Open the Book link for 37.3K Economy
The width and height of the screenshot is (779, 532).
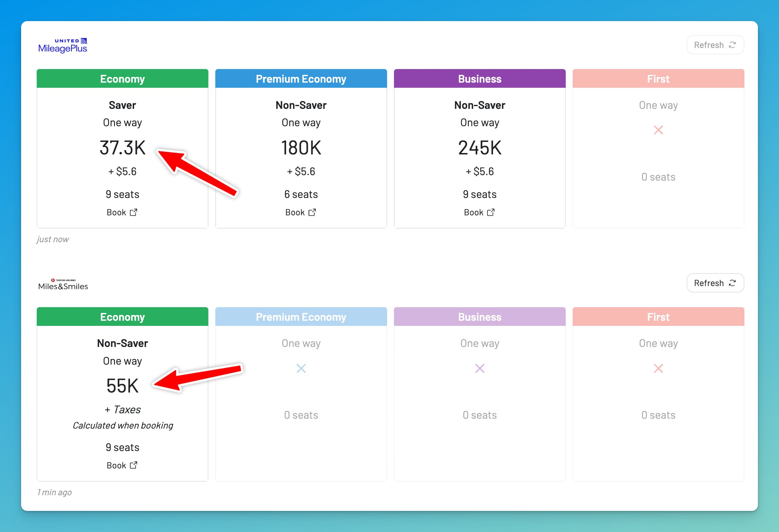pyautogui.click(x=117, y=212)
